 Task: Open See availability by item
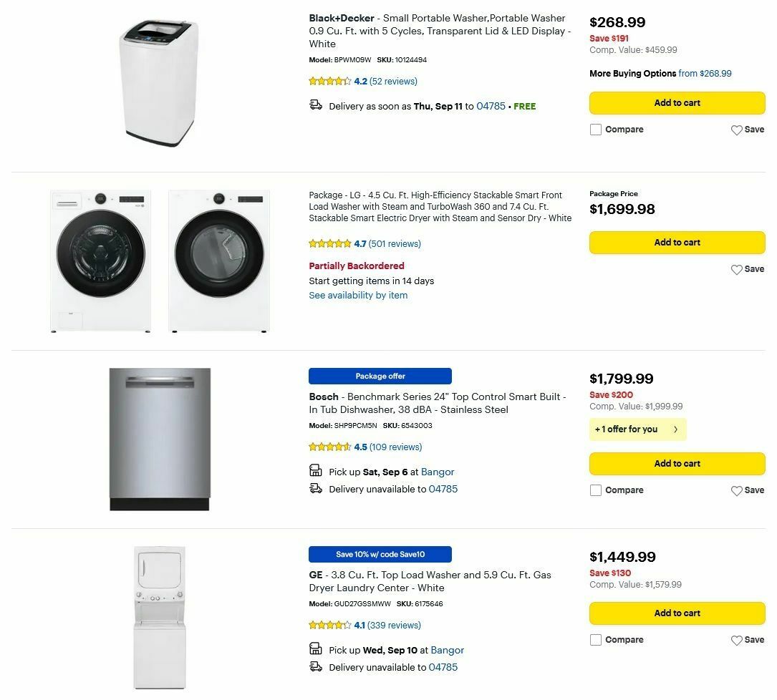click(x=358, y=295)
